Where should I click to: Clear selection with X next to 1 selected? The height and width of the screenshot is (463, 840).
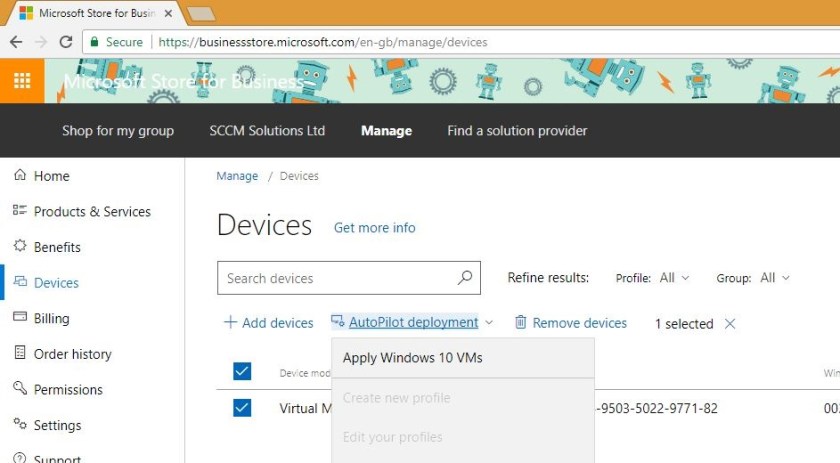(x=730, y=324)
